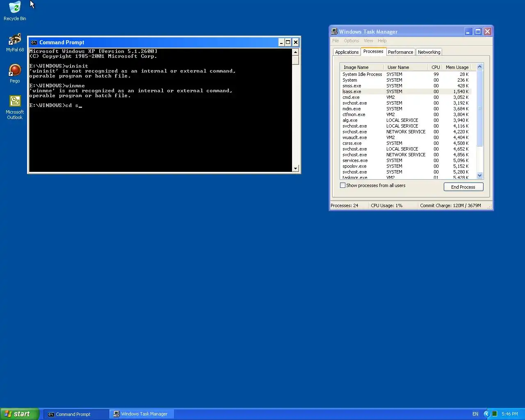Open the File menu in Task Manager
The width and height of the screenshot is (525, 420).
point(336,41)
